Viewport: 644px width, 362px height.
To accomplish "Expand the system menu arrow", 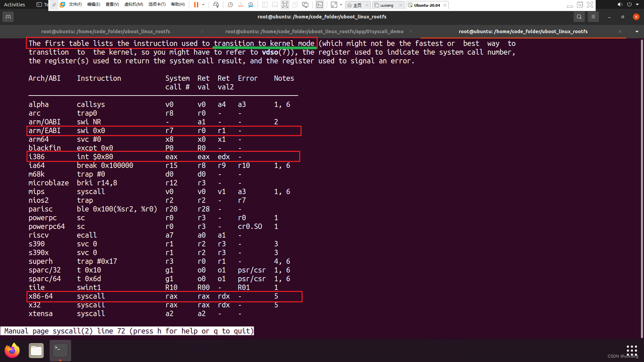I will click(x=637, y=5).
